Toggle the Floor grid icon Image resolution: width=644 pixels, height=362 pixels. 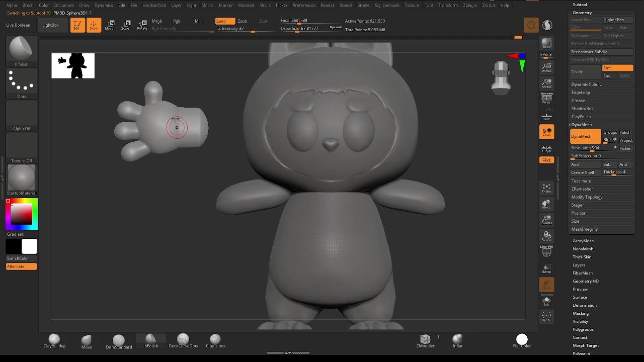click(x=546, y=115)
